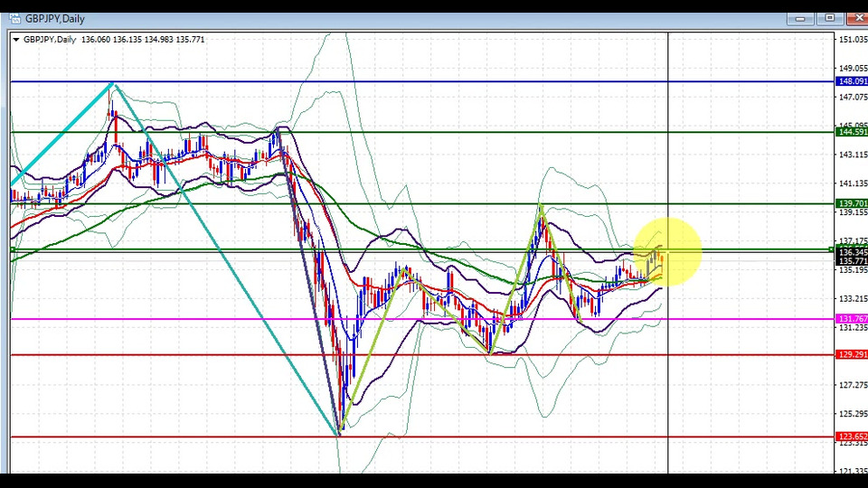This screenshot has width=868, height=488.
Task: Select the red 129.291 price label
Action: pyautogui.click(x=852, y=354)
